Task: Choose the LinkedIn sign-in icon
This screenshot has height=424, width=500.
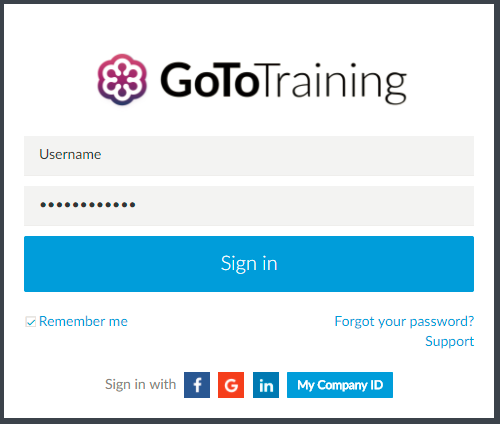Action: pyautogui.click(x=266, y=385)
